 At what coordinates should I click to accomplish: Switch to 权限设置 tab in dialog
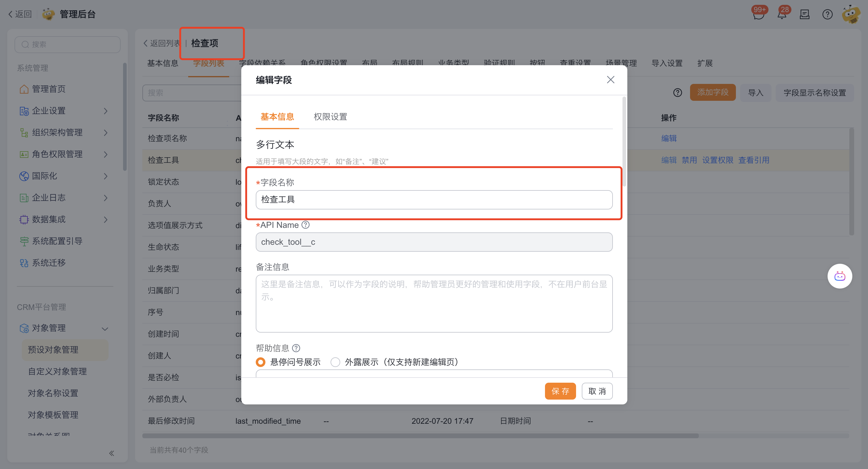330,117
